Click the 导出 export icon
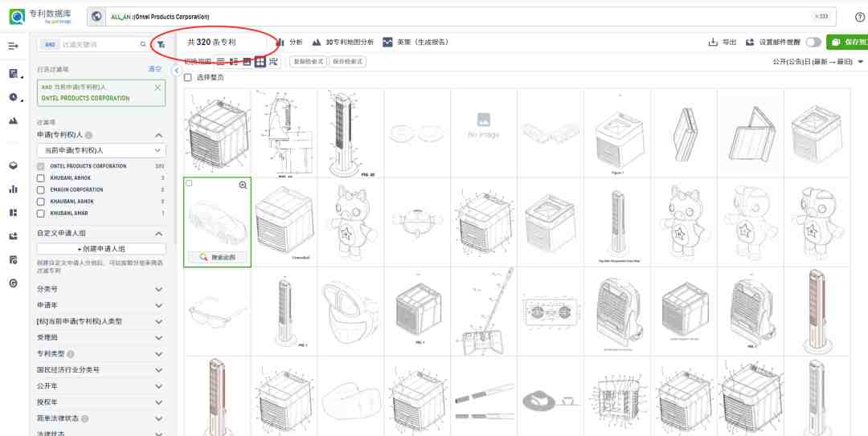This screenshot has width=868, height=436. [x=713, y=42]
